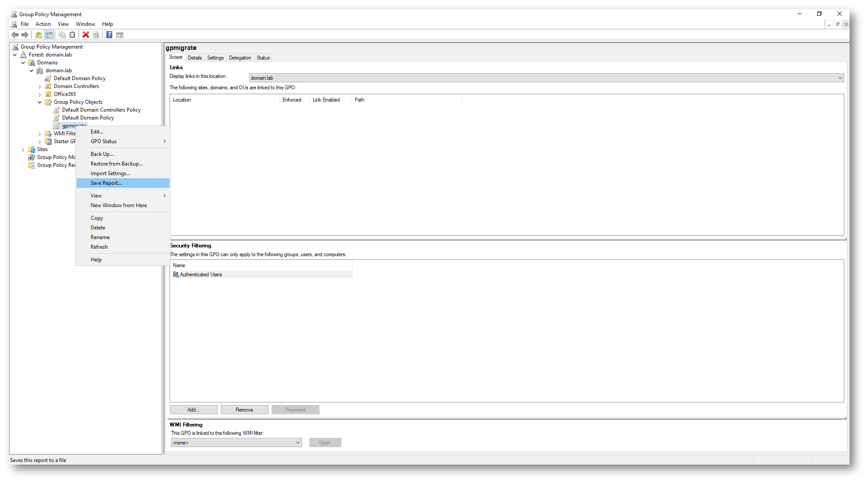Click the blue Help question mark icon
The height and width of the screenshot is (483, 868).
click(x=109, y=35)
